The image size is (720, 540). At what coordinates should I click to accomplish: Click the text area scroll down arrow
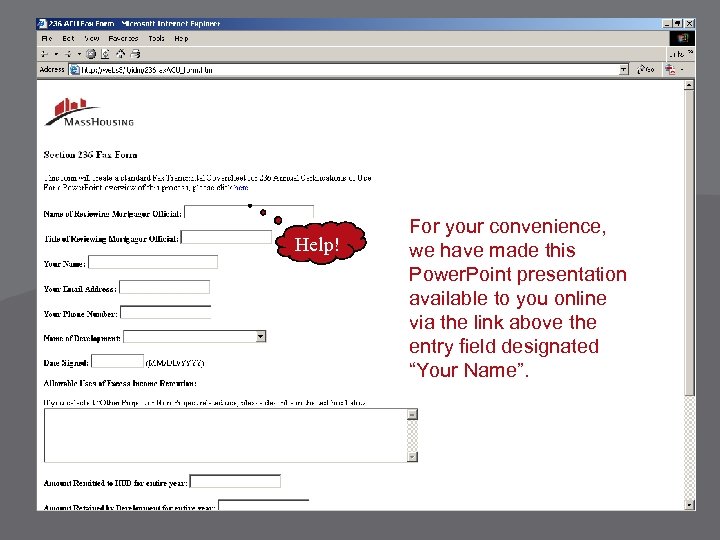pyautogui.click(x=412, y=456)
